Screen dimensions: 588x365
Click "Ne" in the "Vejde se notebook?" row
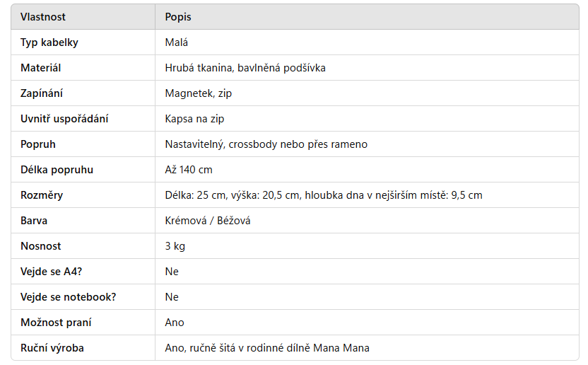coord(172,297)
